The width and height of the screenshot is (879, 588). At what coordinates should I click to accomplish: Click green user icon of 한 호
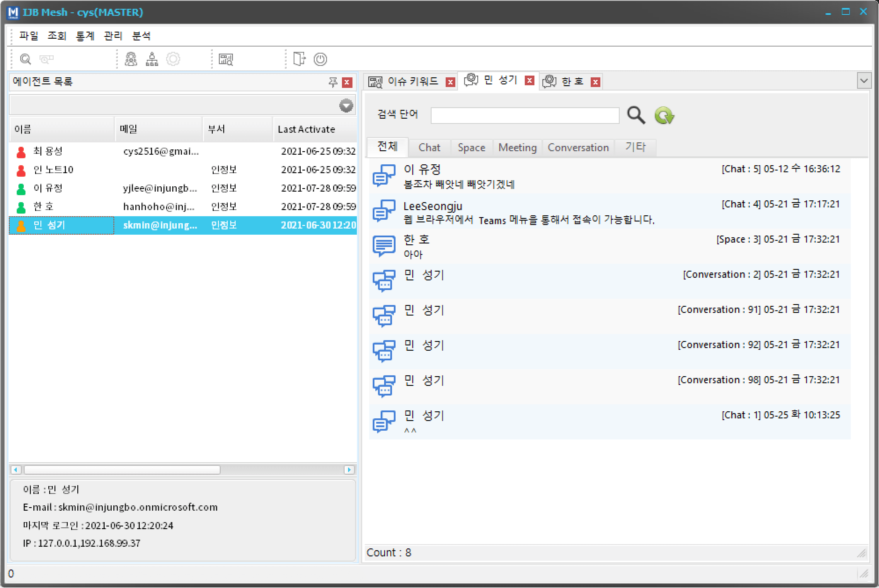point(21,207)
